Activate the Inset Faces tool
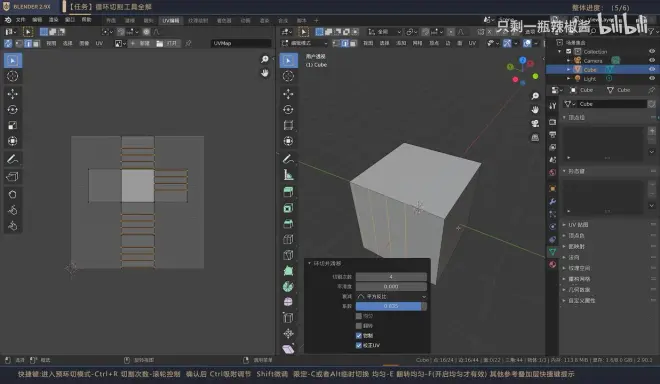The width and height of the screenshot is (660, 384). (288, 208)
